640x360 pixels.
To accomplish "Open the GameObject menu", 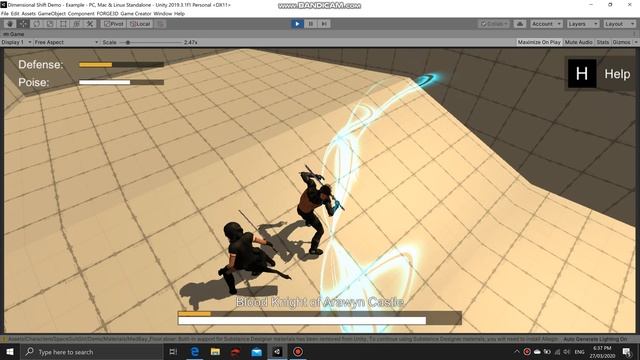I will click(52, 13).
